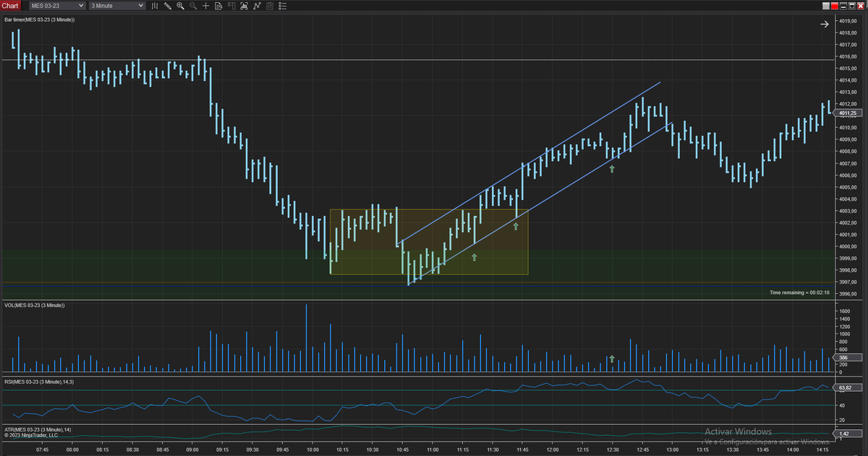Click the Zoom In magnifier

[180, 6]
